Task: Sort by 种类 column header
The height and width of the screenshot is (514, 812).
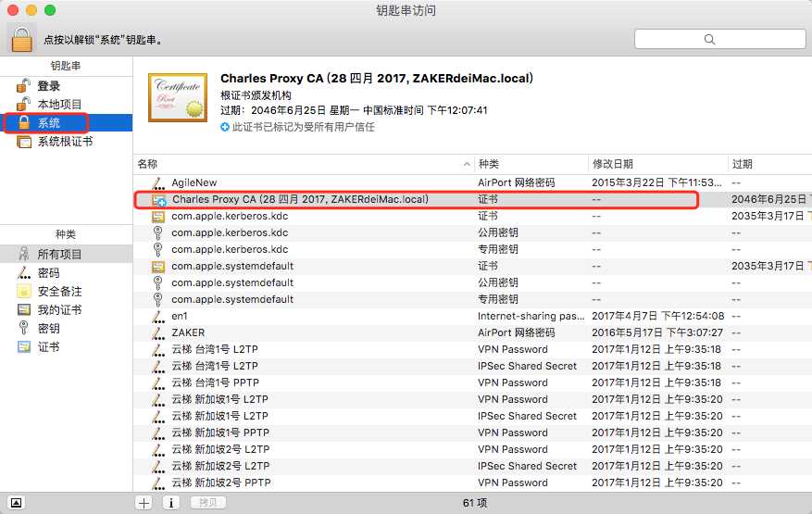Action: pos(531,164)
